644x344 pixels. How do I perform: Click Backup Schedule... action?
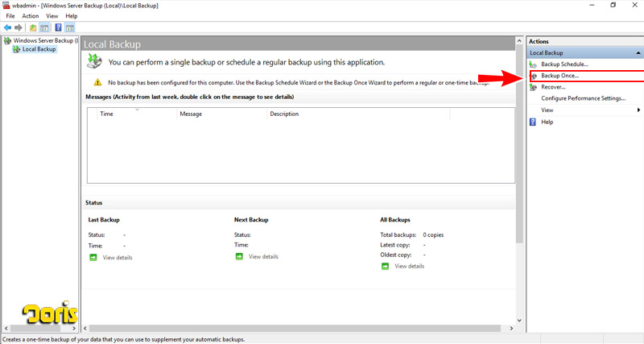(x=564, y=64)
